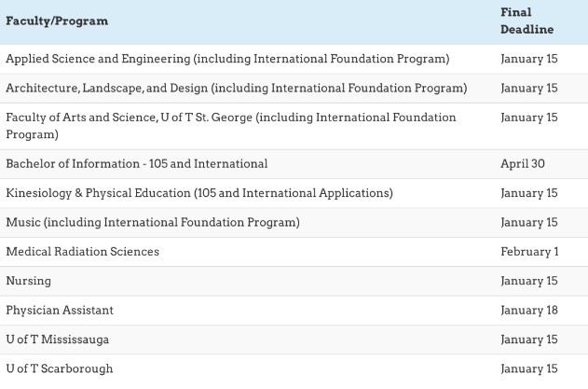Click Medical Radiation Sciences program

82,251
